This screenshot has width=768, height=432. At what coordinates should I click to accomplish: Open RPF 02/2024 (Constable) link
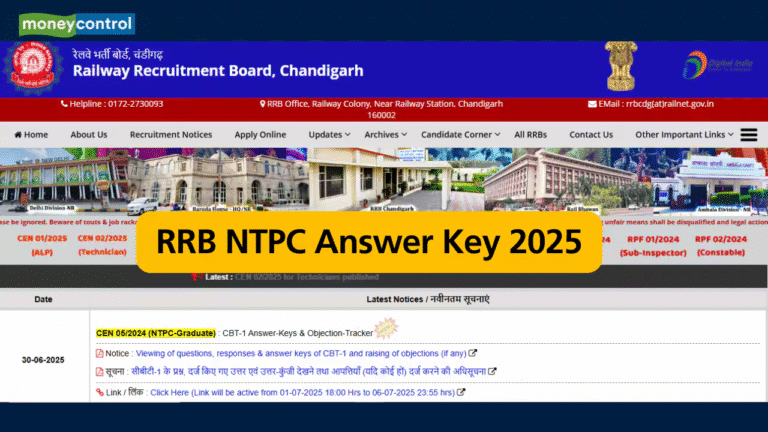tap(720, 246)
